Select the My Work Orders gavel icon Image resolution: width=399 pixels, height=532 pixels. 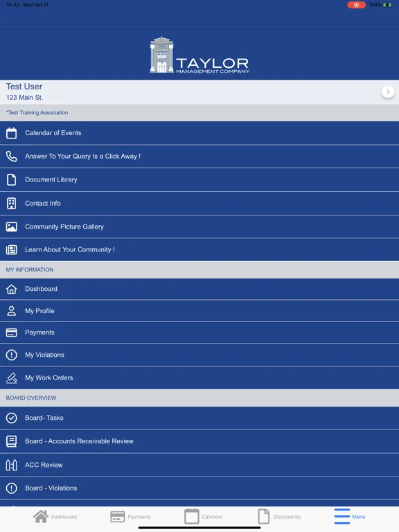pyautogui.click(x=11, y=378)
